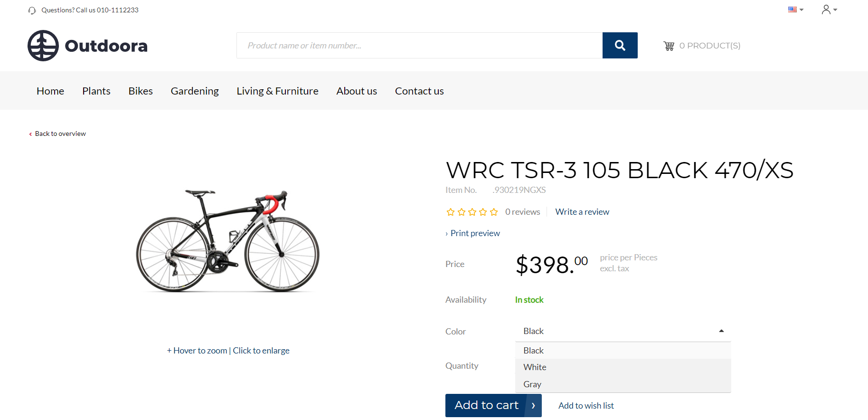Open the shopping cart icon
Viewport: 868px width, 420px height.
[x=669, y=46]
